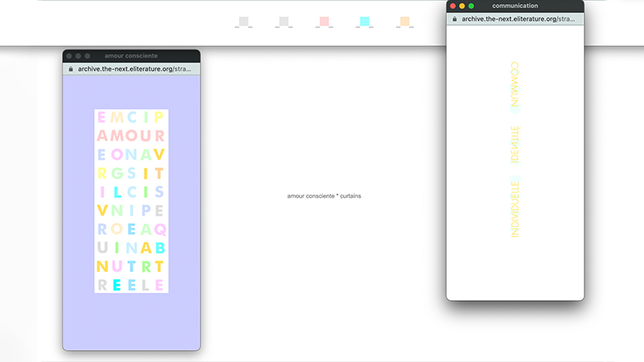Click the address bar of communication window
This screenshot has width=644, height=362.
(x=518, y=19)
